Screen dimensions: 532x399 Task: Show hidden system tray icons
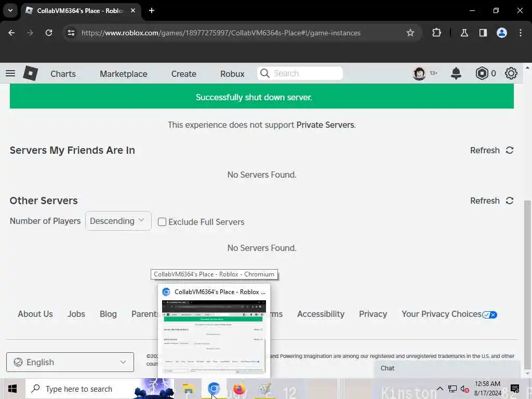[440, 389]
